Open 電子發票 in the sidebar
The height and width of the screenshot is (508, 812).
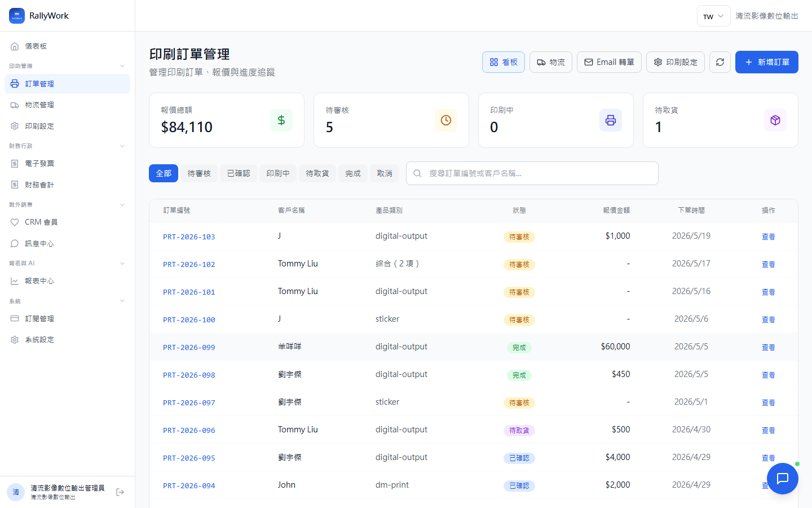pos(67,164)
